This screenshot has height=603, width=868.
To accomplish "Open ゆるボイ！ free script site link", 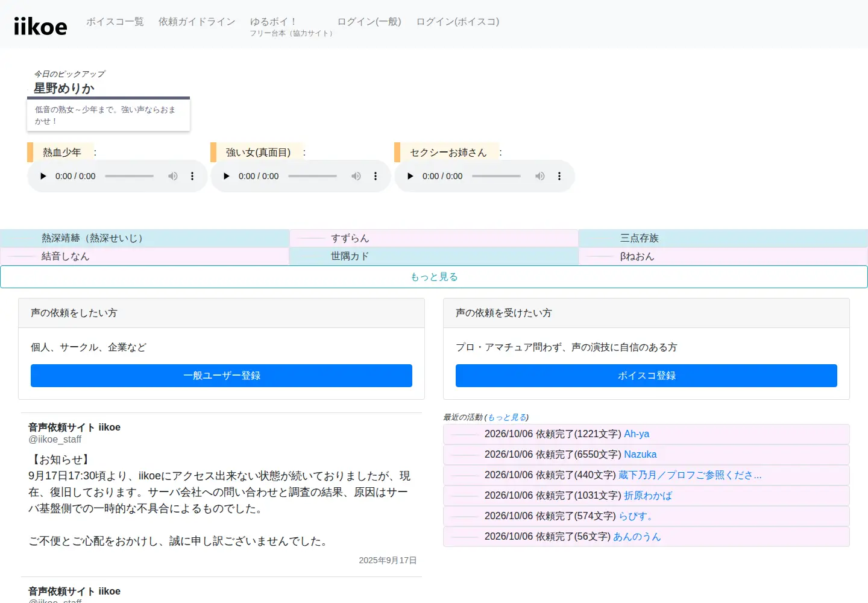I will [291, 27].
